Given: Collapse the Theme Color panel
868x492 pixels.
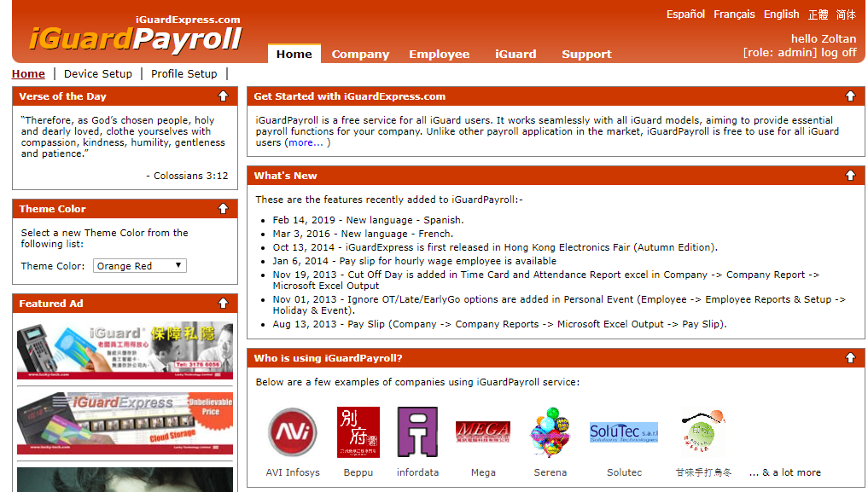Looking at the screenshot, I should click(223, 209).
